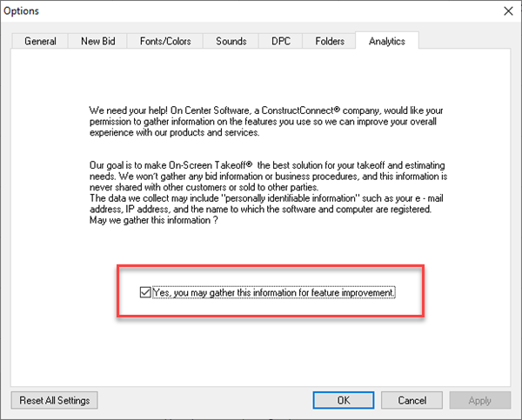Image resolution: width=522 pixels, height=420 pixels.
Task: Switch to the General tab
Action: pos(40,41)
